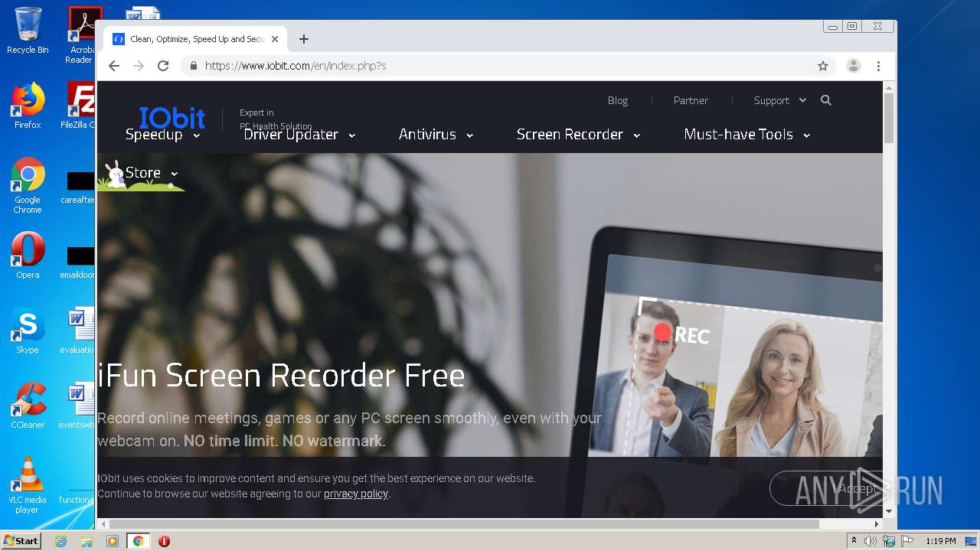Click Internet Explorer in the taskbar

pos(60,541)
